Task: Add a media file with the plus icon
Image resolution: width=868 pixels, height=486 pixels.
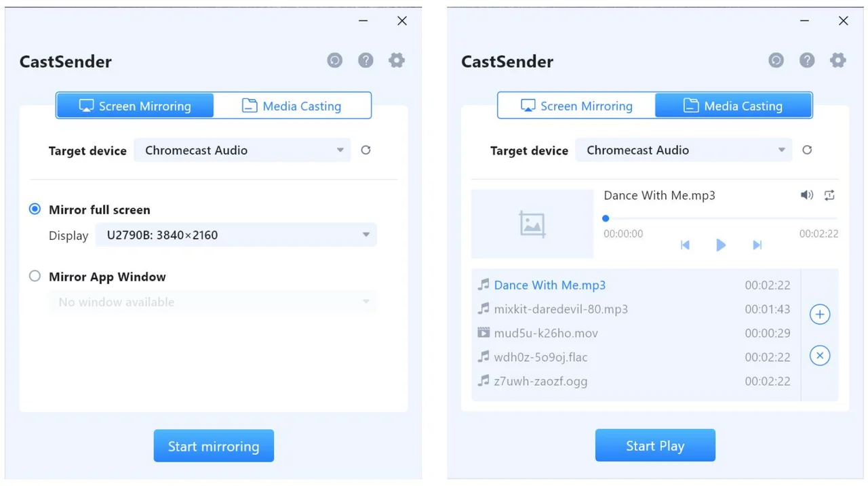Action: tap(820, 315)
